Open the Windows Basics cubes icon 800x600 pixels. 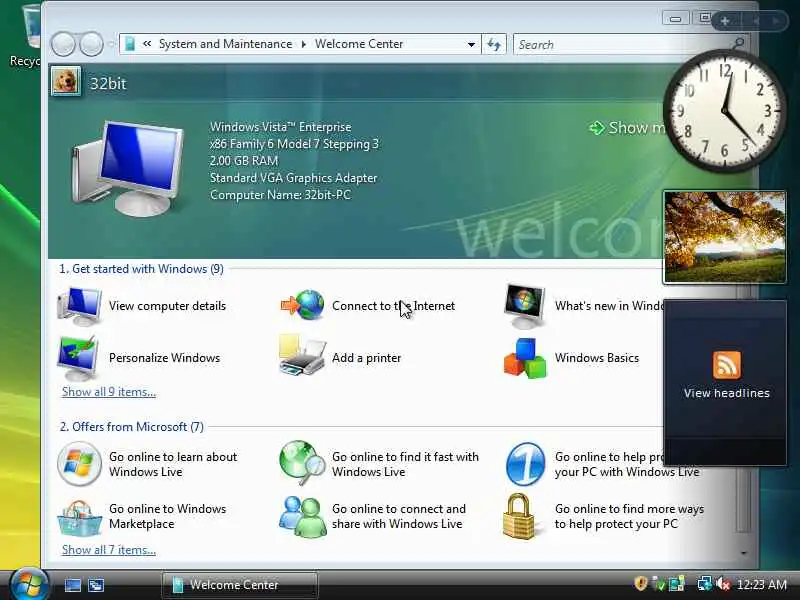[525, 358]
